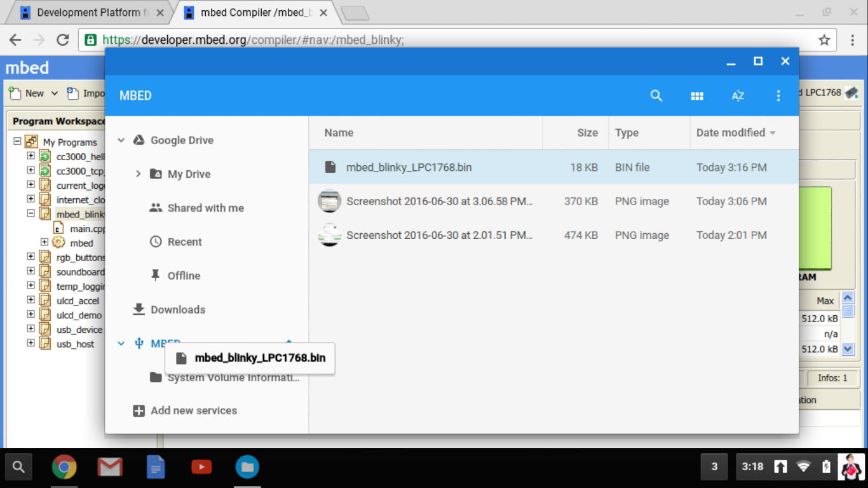Click the 2.01.51 PM screenshot thumbnail
868x488 pixels.
point(329,235)
